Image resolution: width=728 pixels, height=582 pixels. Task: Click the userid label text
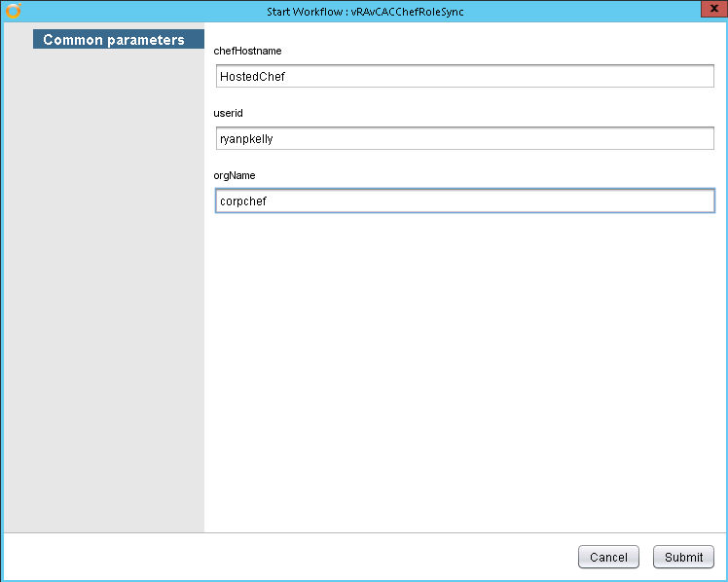[229, 113]
